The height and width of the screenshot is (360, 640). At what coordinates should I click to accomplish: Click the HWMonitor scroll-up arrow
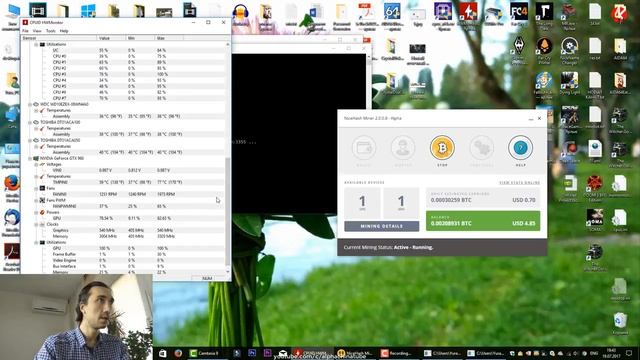[x=228, y=44]
